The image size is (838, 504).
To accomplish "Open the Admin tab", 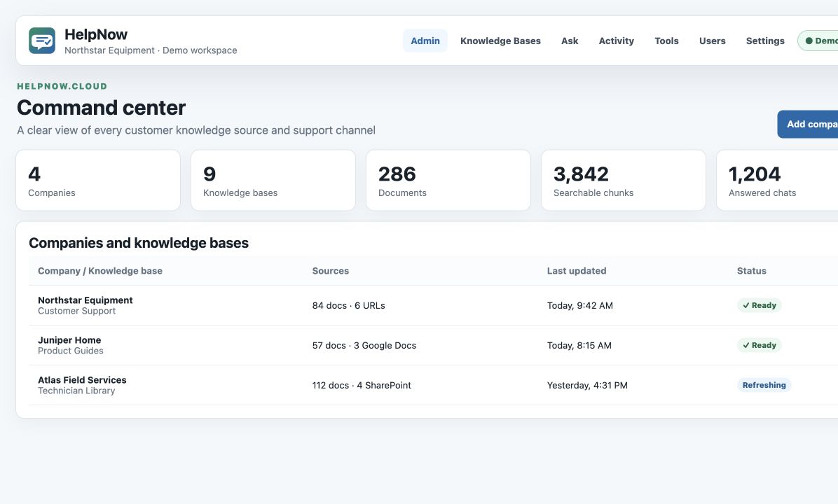I will click(x=425, y=41).
